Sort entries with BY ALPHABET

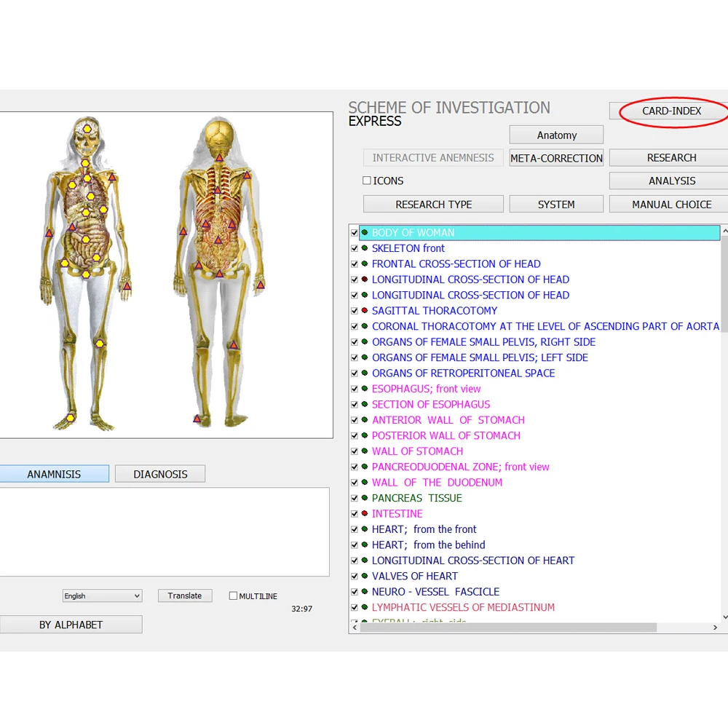tap(71, 625)
